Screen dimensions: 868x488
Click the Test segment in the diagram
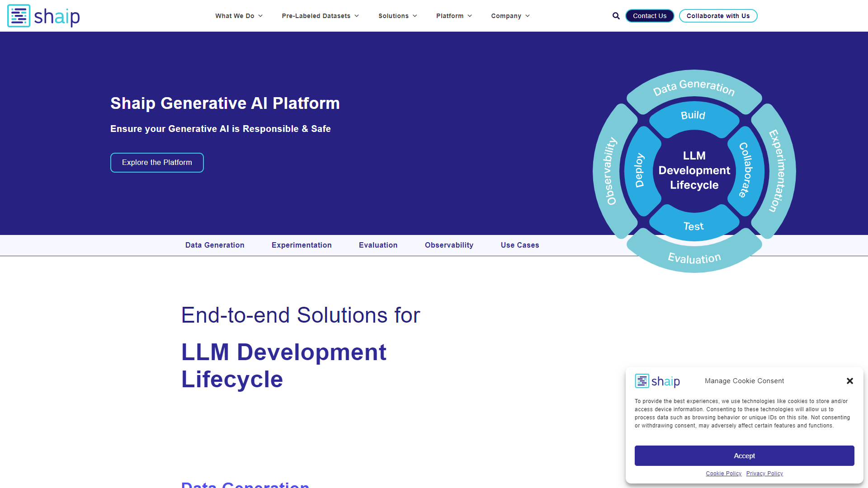tap(693, 226)
